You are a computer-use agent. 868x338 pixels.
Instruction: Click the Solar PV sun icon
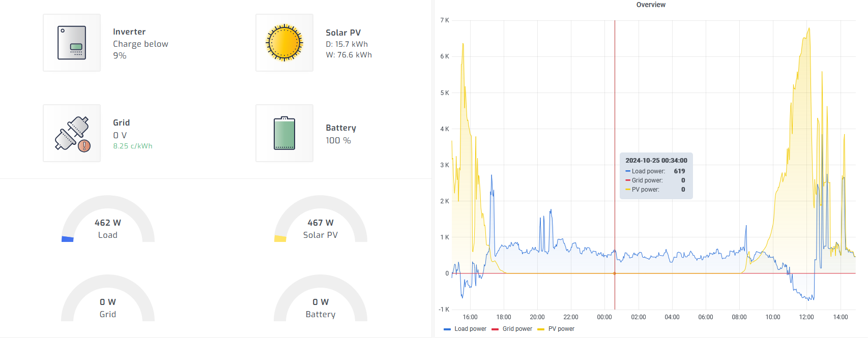284,43
